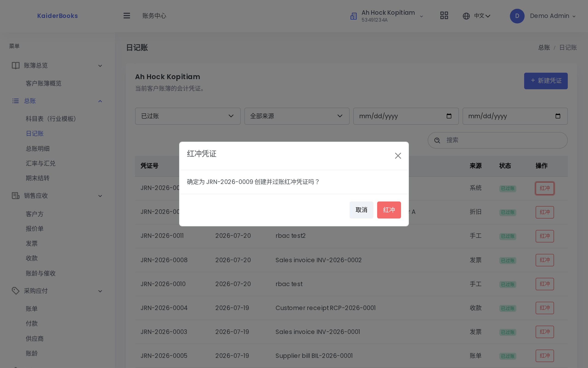Click the end date mm/dd/yyyy field
The image size is (588, 368).
pyautogui.click(x=515, y=116)
